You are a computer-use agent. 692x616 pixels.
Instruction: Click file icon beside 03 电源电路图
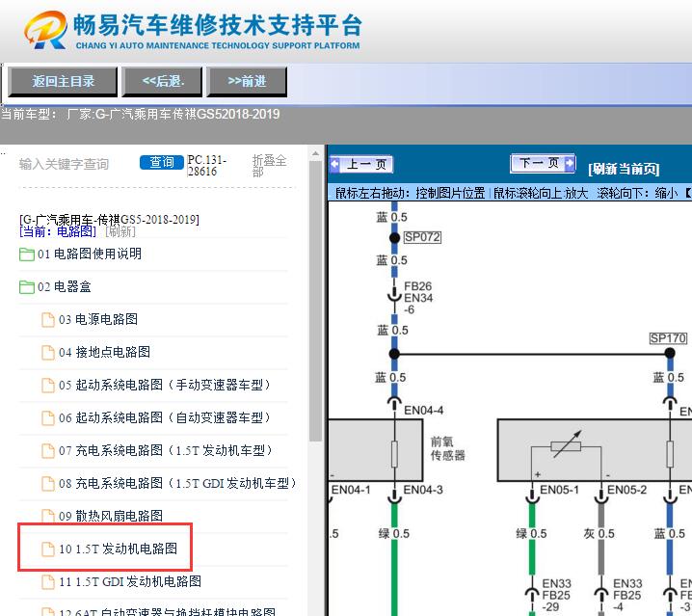(48, 320)
